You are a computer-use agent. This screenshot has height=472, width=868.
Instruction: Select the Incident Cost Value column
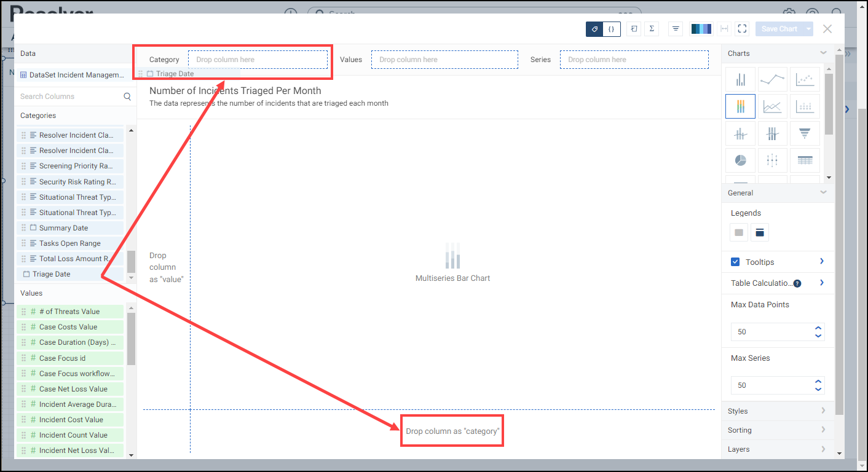[70, 420]
